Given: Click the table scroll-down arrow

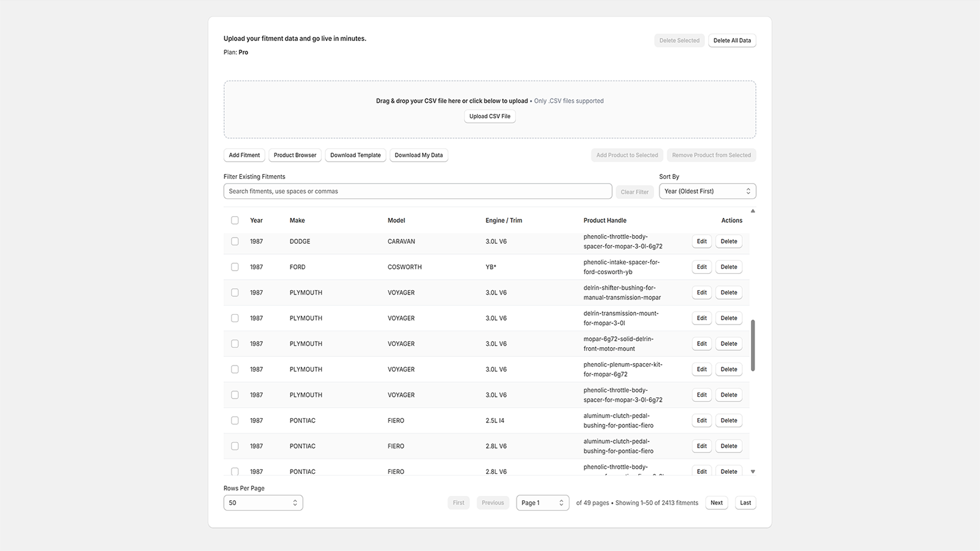Looking at the screenshot, I should coord(753,472).
